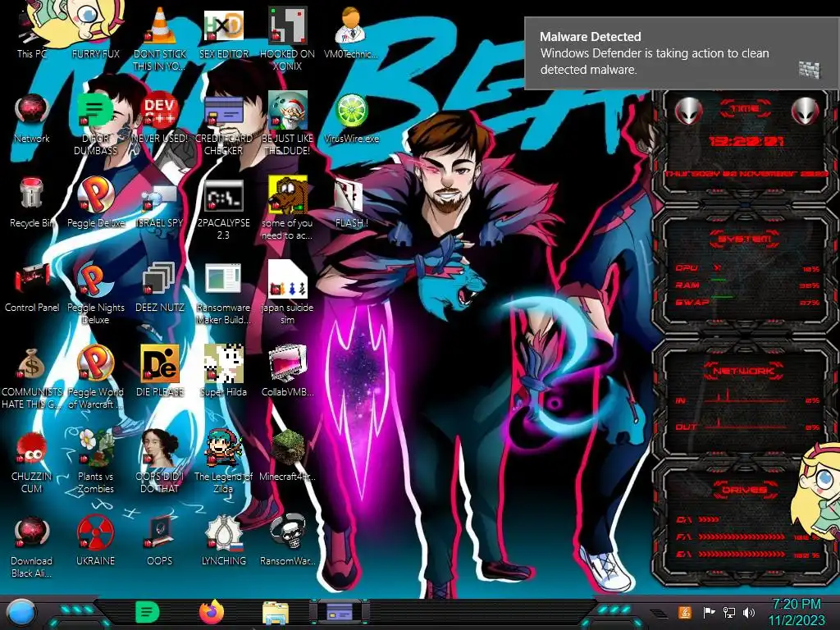
Task: Click the SWAP usage row in SYSTEM widget
Action: pyautogui.click(x=748, y=302)
